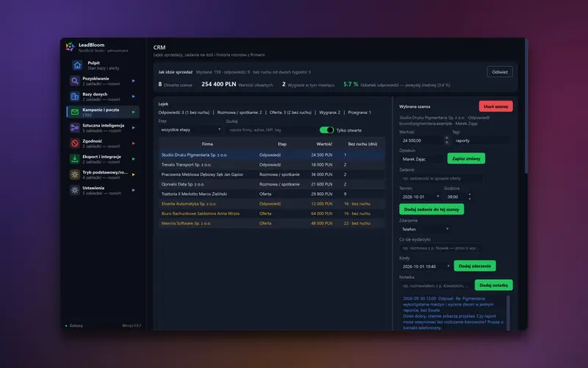Adjust the Wartość stepper arrows

click(x=447, y=141)
